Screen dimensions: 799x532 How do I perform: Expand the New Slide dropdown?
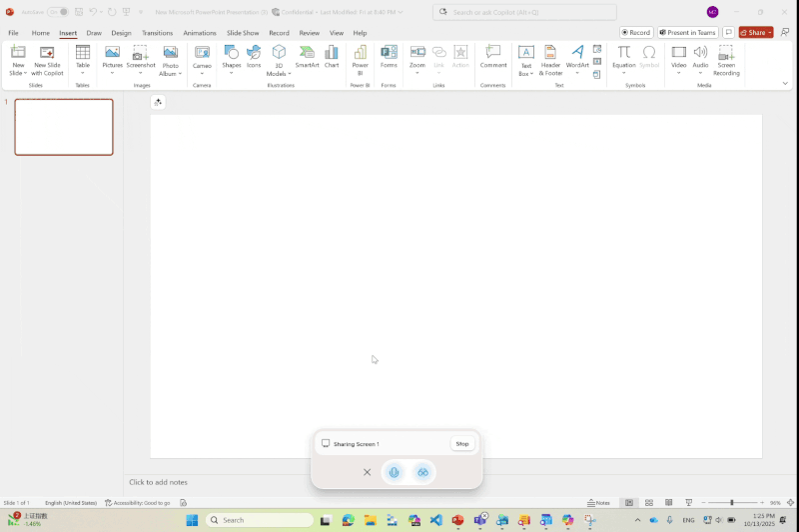pos(18,73)
